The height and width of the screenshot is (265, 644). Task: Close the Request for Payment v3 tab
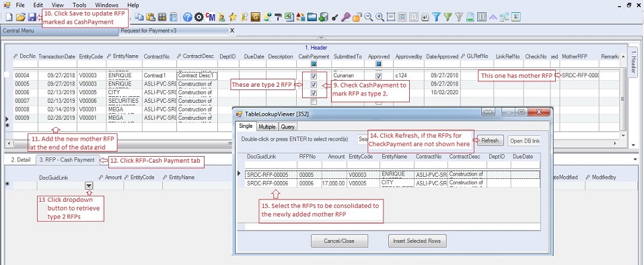(232, 30)
